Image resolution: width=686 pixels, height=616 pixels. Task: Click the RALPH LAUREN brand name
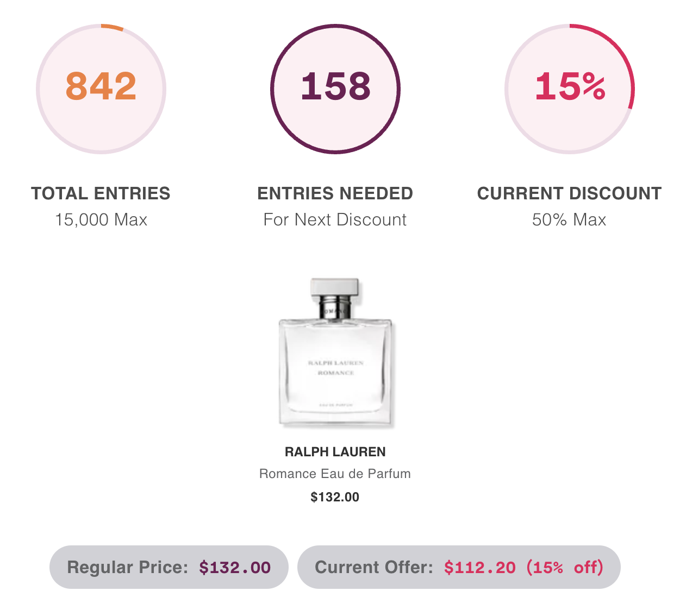click(x=335, y=452)
